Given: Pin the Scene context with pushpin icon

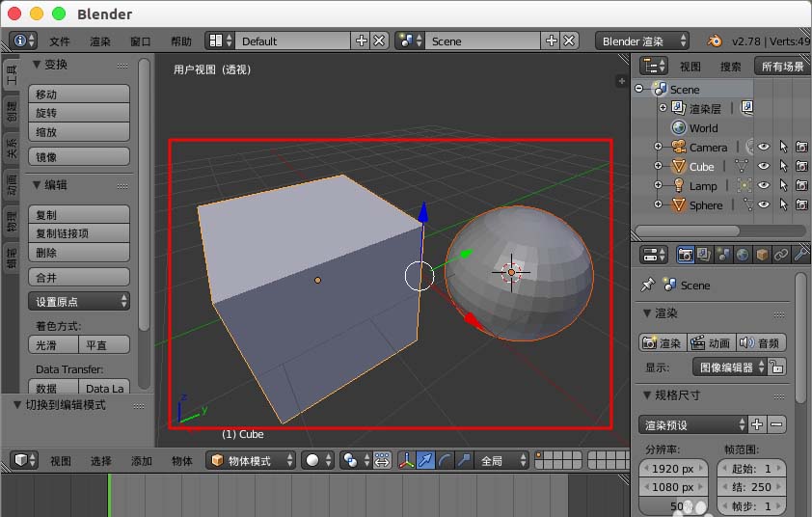Looking at the screenshot, I should tap(648, 286).
